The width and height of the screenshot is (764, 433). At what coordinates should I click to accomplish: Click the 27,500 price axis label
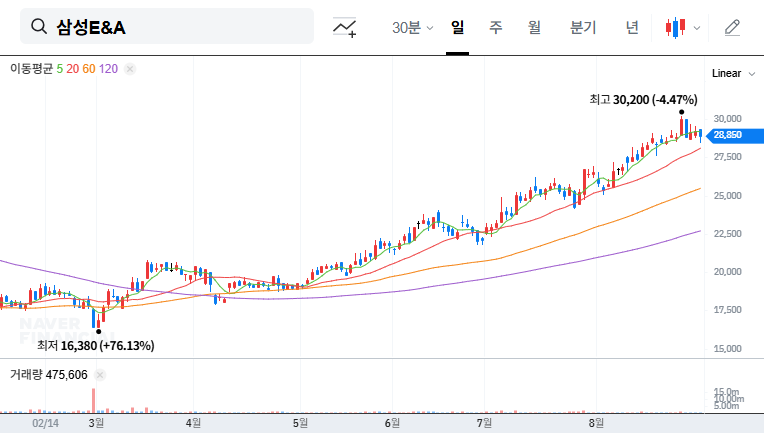(727, 157)
